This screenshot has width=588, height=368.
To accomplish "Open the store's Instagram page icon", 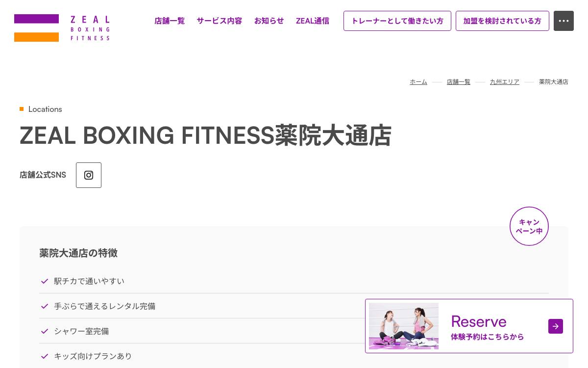I will coord(89,175).
